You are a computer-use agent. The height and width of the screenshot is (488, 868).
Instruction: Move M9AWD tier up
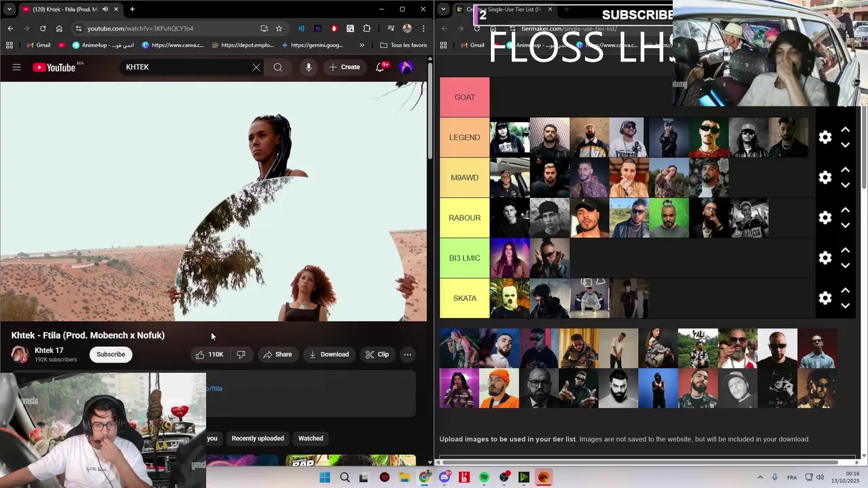pyautogui.click(x=845, y=169)
